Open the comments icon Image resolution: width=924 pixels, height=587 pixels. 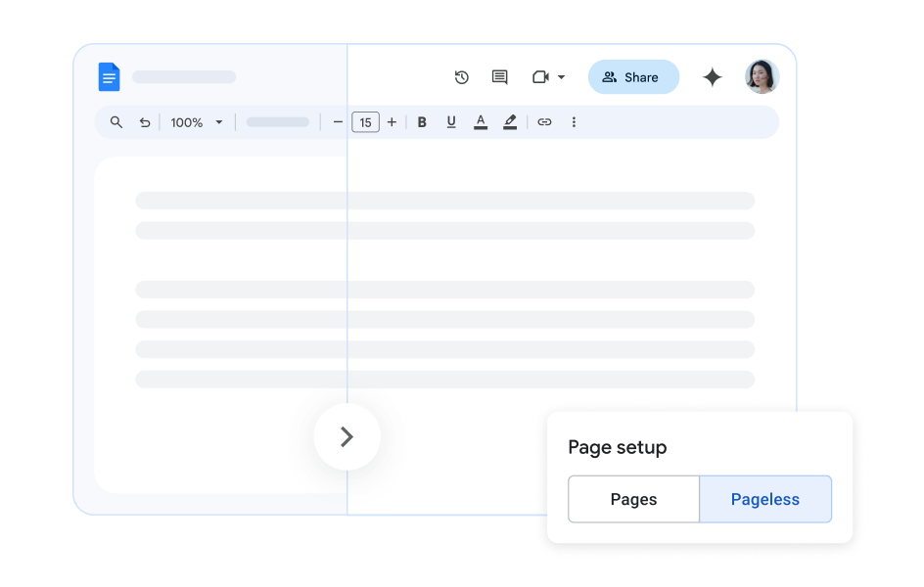click(x=499, y=77)
